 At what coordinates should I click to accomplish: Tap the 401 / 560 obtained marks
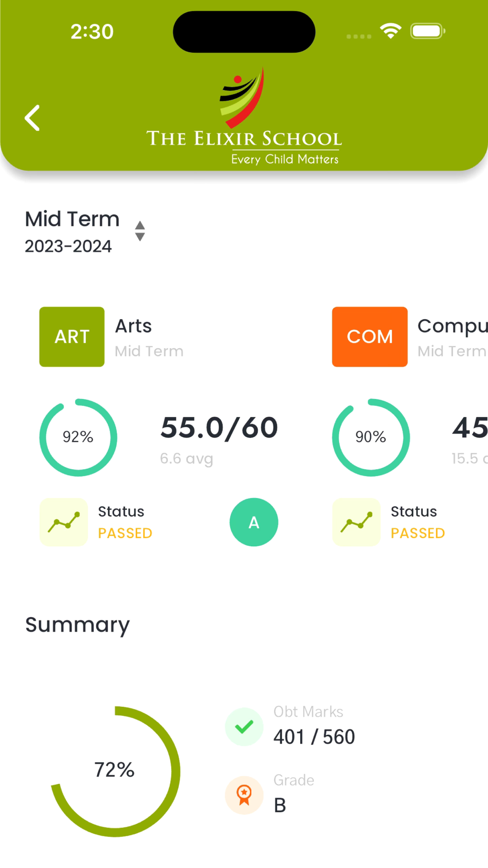tap(314, 737)
